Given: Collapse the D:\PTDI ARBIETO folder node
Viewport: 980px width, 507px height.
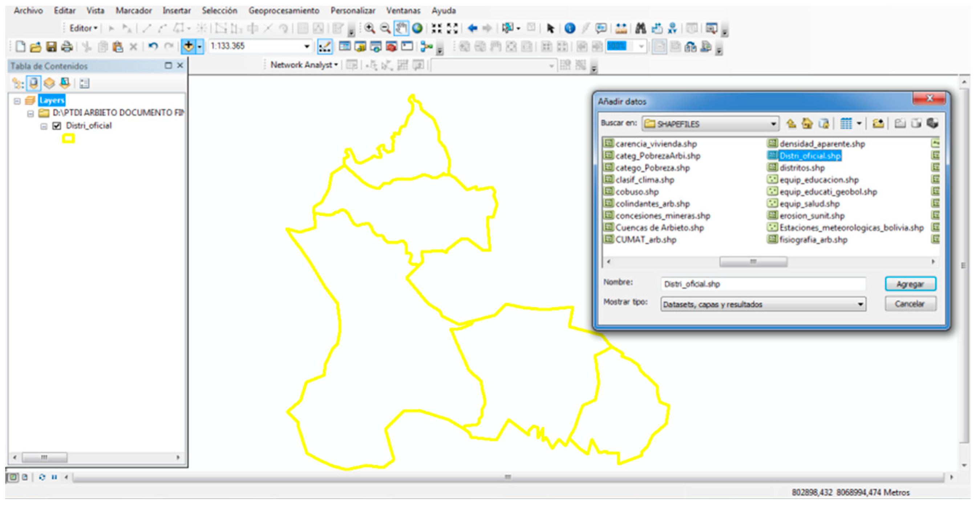Looking at the screenshot, I should (x=31, y=113).
